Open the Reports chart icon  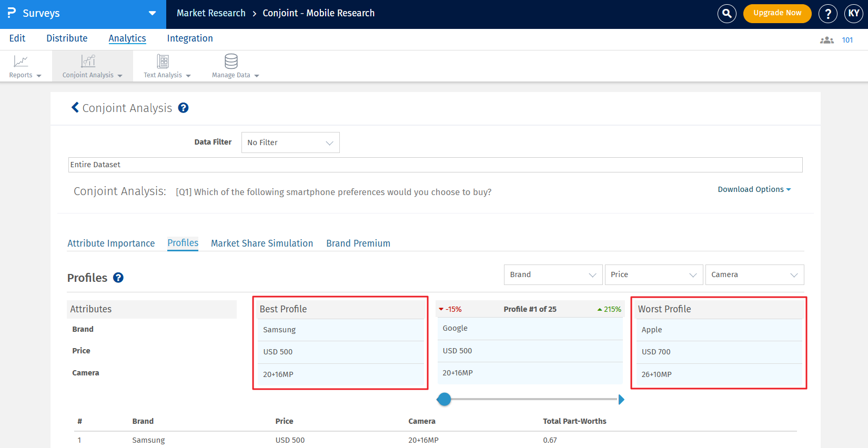click(x=21, y=61)
